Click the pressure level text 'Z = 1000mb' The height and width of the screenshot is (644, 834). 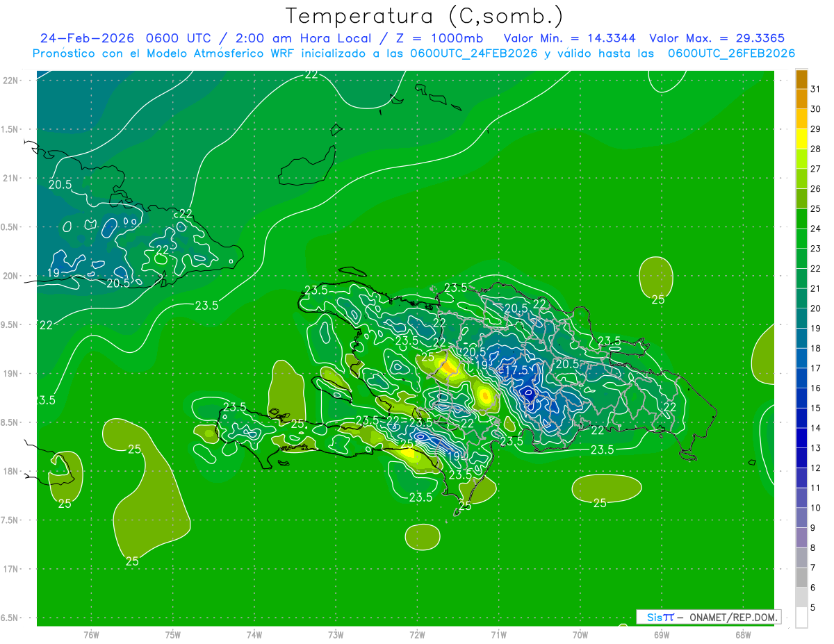pyautogui.click(x=440, y=38)
